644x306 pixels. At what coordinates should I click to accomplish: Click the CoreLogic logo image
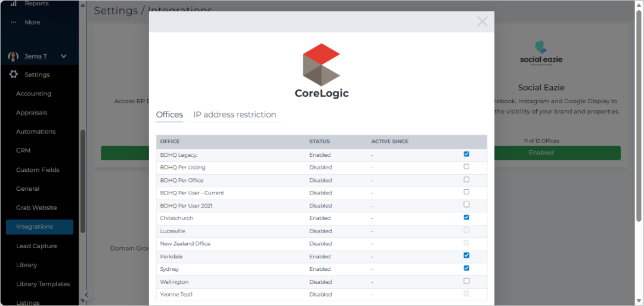coord(321,70)
